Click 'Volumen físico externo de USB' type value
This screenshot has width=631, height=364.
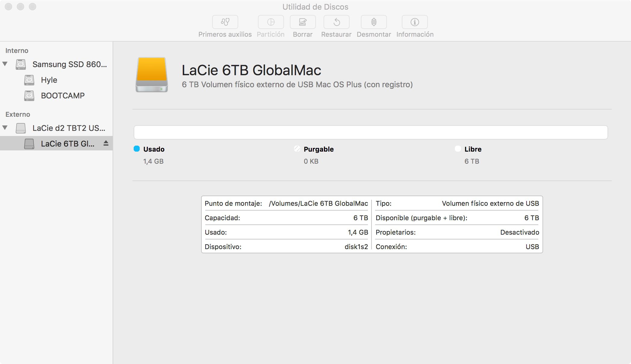tap(490, 203)
